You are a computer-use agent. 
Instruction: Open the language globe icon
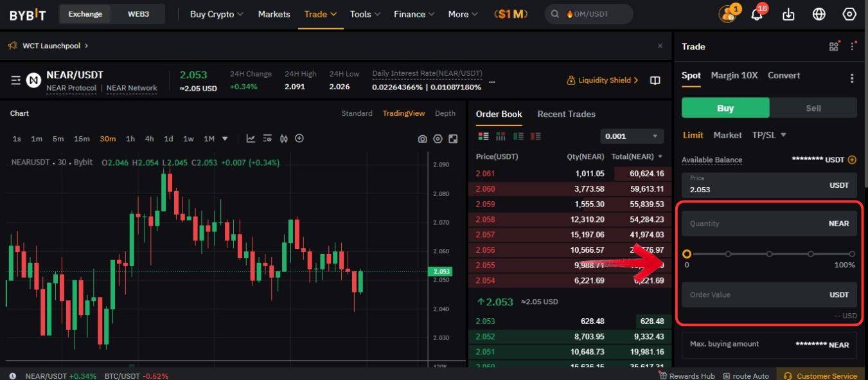tap(819, 14)
